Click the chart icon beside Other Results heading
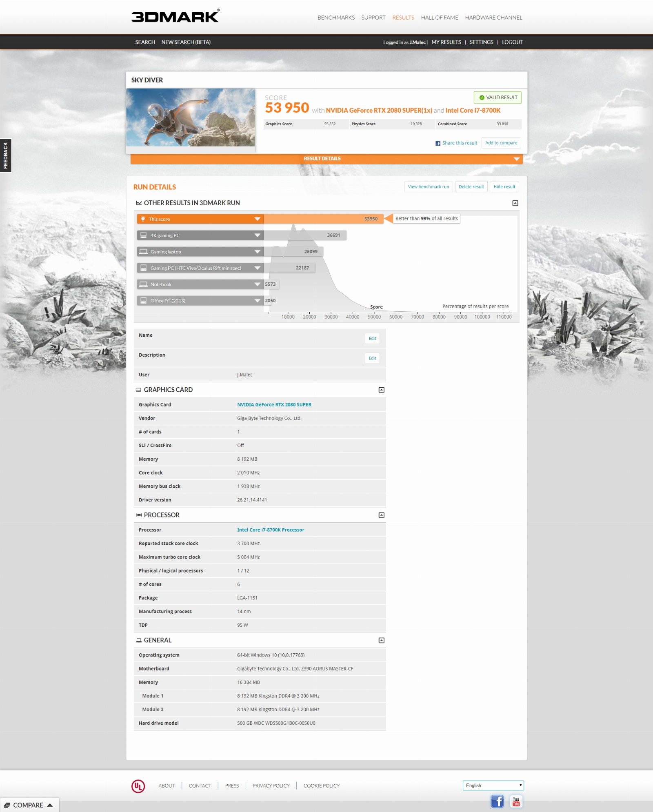This screenshot has height=812, width=653. pos(139,203)
